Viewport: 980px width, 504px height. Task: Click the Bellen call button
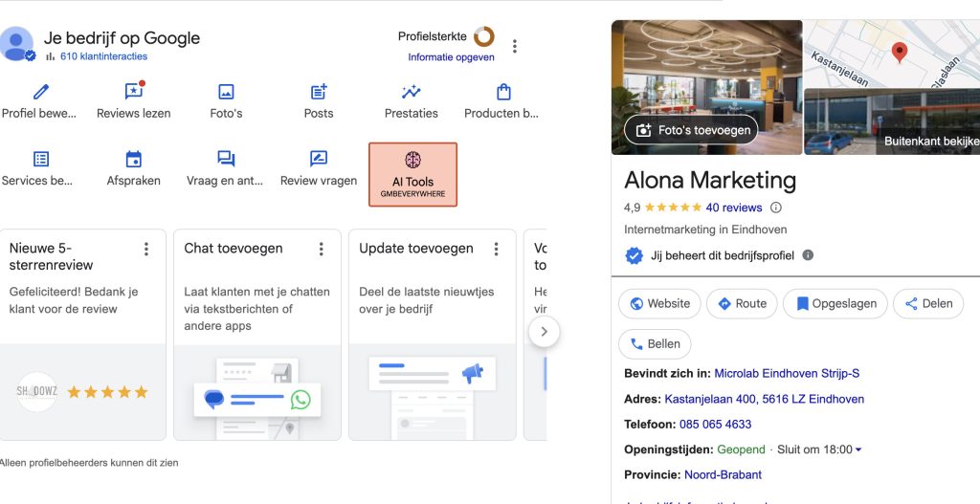point(655,344)
